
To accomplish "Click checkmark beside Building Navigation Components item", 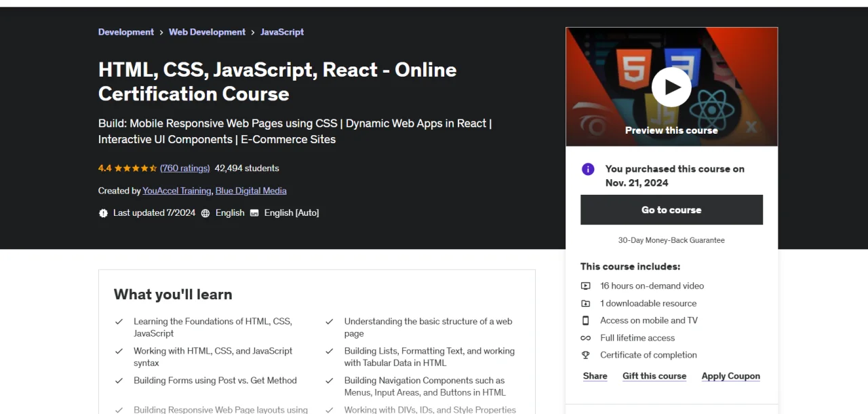I will pyautogui.click(x=330, y=381).
